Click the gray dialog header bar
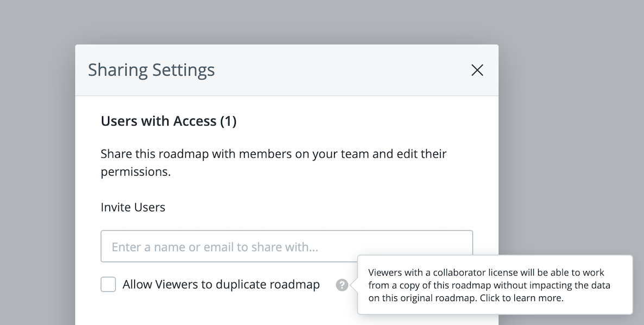 pyautogui.click(x=287, y=70)
